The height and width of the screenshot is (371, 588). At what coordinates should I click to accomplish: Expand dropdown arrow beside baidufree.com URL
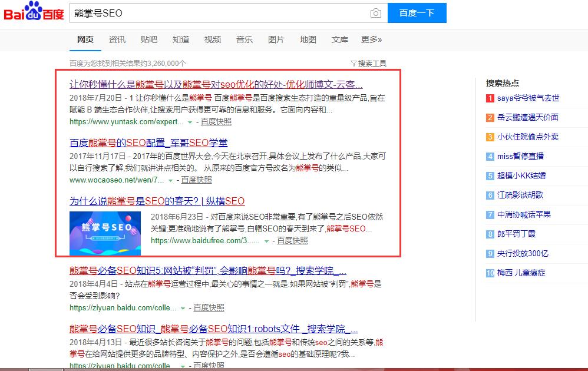pos(266,241)
